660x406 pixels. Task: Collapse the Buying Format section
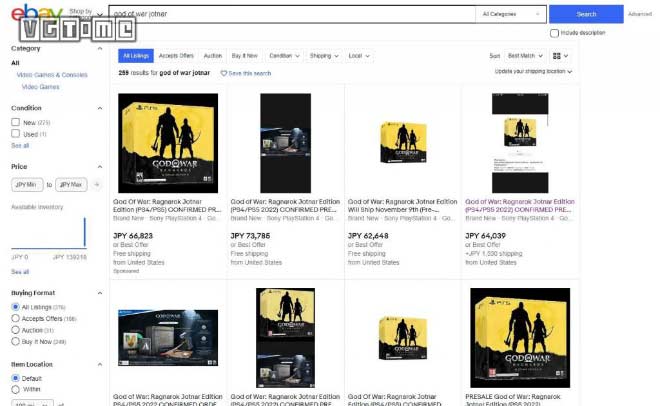pyautogui.click(x=100, y=293)
